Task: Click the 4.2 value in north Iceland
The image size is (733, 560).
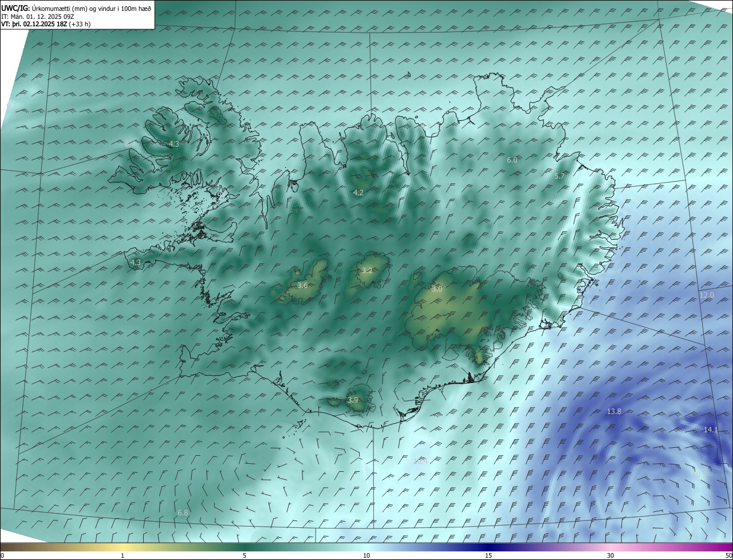Action: pyautogui.click(x=358, y=193)
